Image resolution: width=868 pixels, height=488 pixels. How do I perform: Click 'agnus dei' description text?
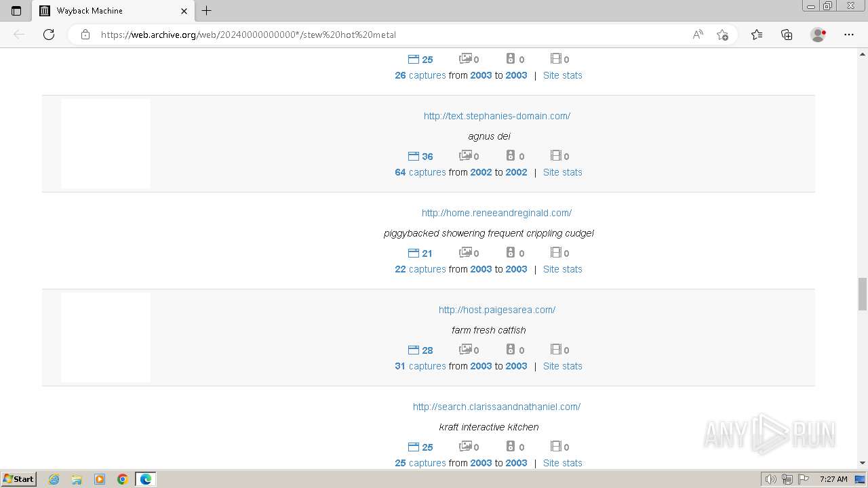(x=489, y=136)
